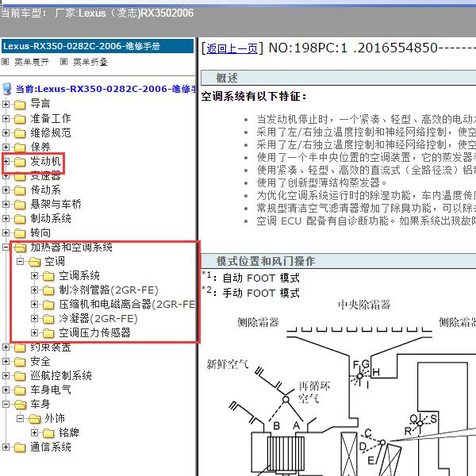Open the 冷凝器(2GR-FE) folder icon
The height and width of the screenshot is (476, 476).
[48, 319]
